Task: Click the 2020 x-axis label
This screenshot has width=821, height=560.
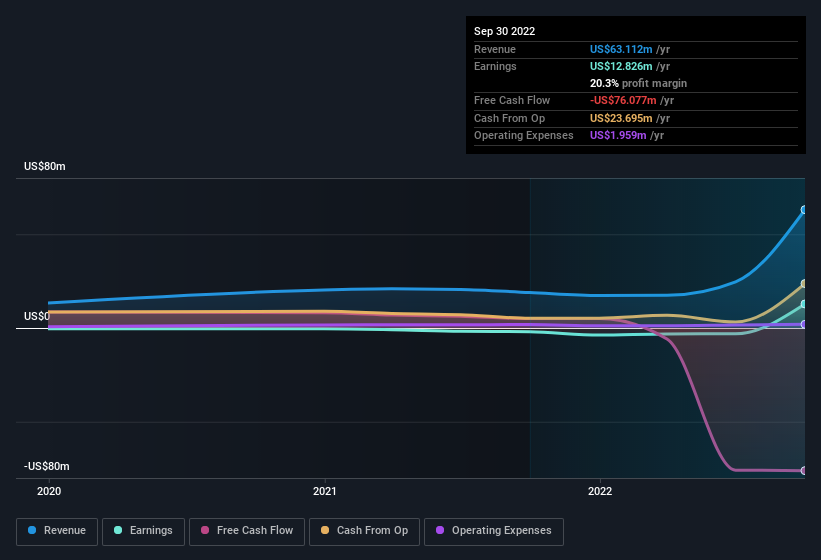Action: click(x=49, y=491)
